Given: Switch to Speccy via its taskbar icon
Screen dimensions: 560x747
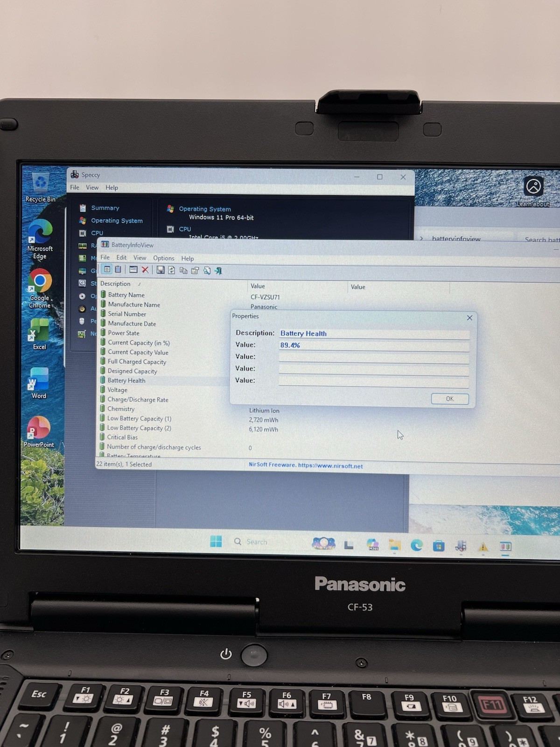Looking at the screenshot, I should [461, 546].
